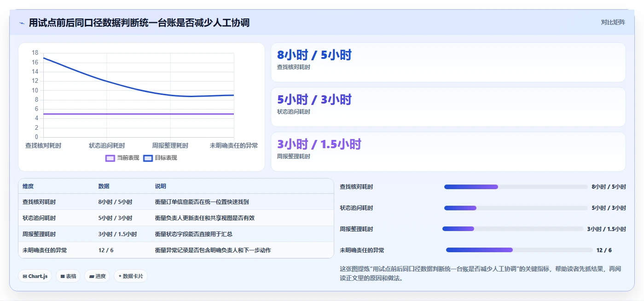
Task: Click the 状态追问耗时 progress bar
Action: [516, 208]
